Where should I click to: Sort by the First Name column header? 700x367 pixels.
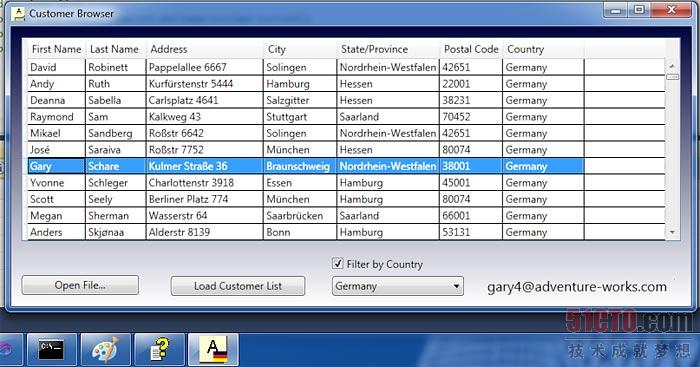[x=57, y=49]
